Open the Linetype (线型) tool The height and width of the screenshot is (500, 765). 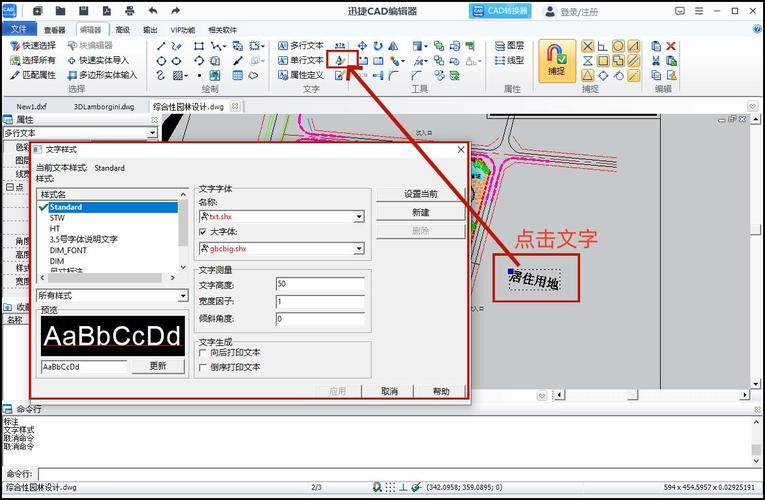tap(508, 61)
